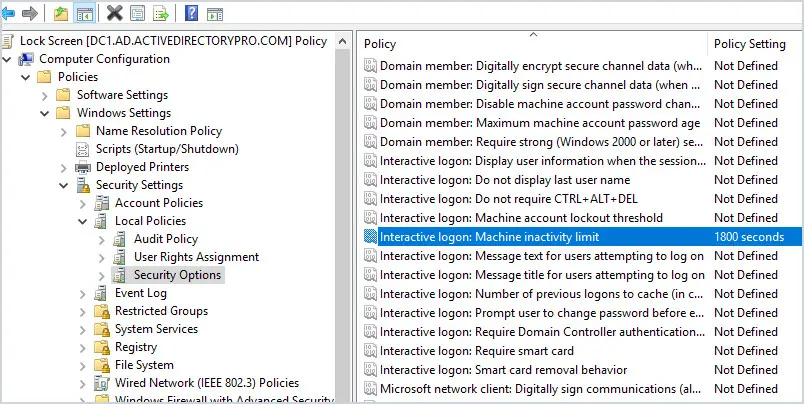Click the tree pane scroll up arrow

tap(343, 41)
